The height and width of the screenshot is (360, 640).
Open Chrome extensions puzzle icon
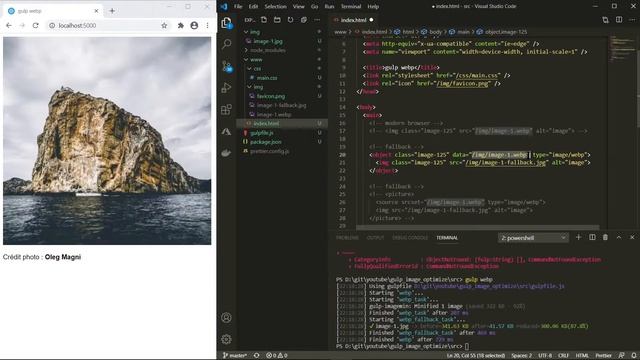[x=180, y=25]
